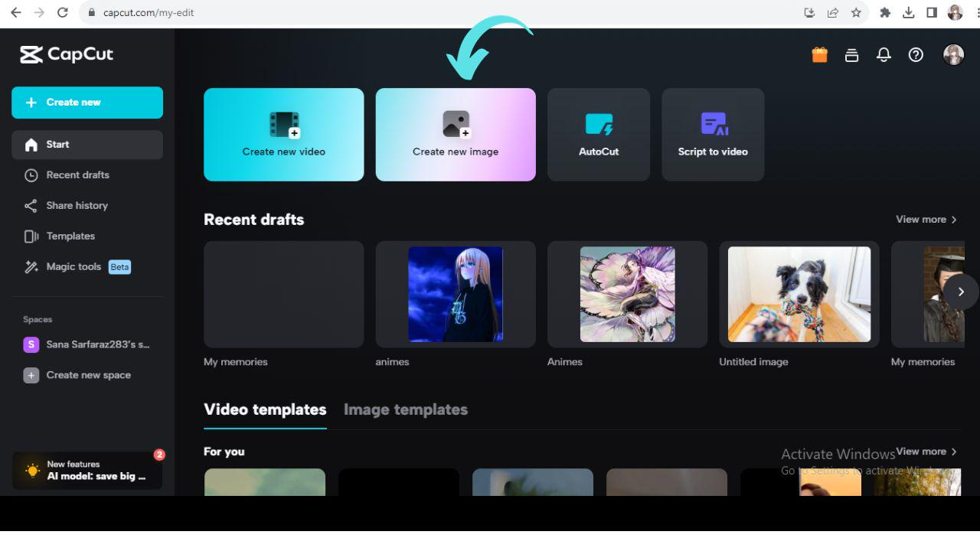Open the layers stack icon in header
The width and height of the screenshot is (980, 551).
tap(851, 54)
